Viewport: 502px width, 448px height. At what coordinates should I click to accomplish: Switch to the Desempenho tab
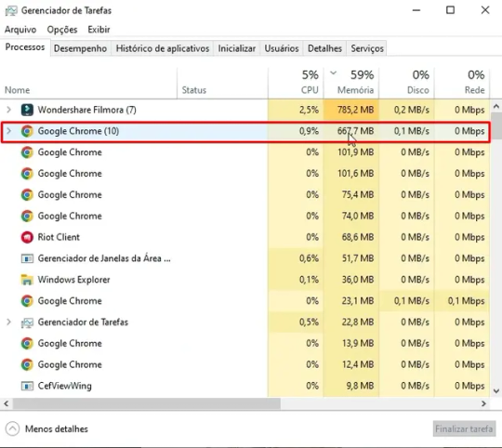click(x=80, y=48)
